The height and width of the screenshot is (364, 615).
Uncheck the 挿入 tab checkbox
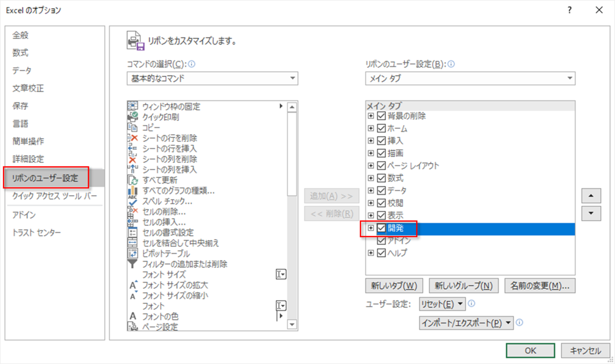tap(381, 140)
